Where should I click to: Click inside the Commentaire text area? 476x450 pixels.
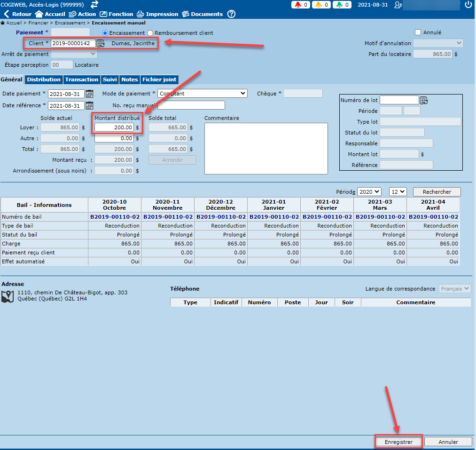pyautogui.click(x=266, y=148)
